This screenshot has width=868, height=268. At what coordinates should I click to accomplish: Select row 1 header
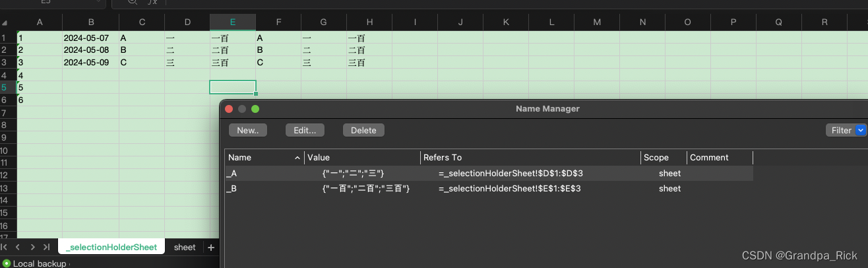pos(8,38)
